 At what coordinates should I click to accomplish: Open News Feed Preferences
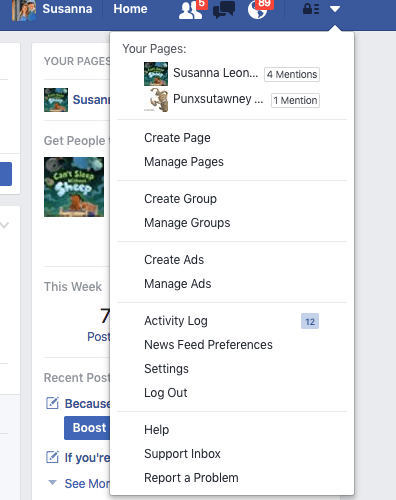pyautogui.click(x=208, y=345)
